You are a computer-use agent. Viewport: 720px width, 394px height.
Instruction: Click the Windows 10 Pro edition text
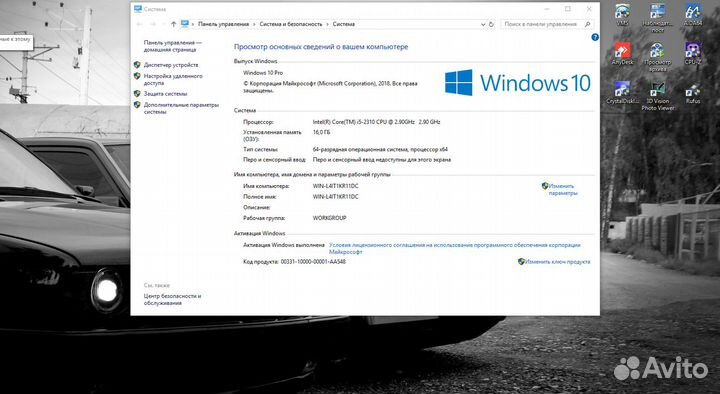coord(263,73)
